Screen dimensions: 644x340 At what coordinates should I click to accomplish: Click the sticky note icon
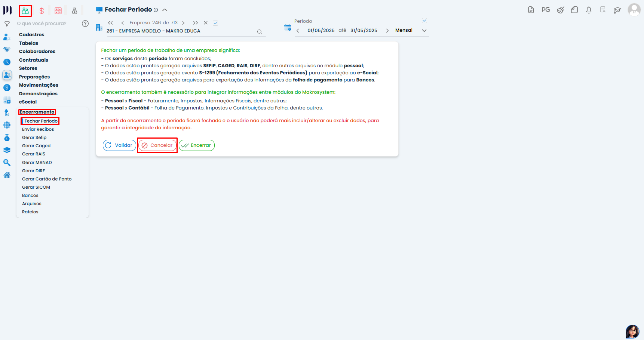pyautogui.click(x=574, y=10)
